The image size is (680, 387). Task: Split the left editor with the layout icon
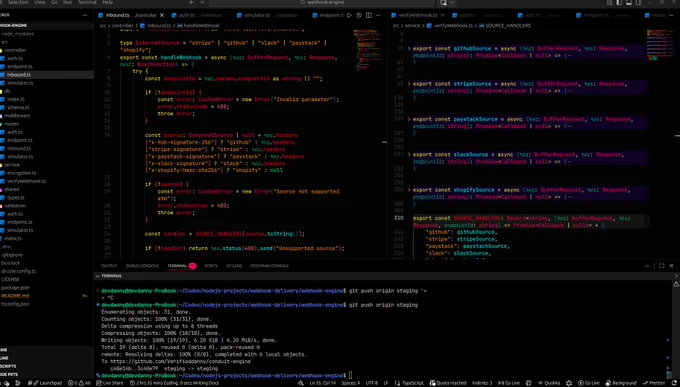[369, 15]
